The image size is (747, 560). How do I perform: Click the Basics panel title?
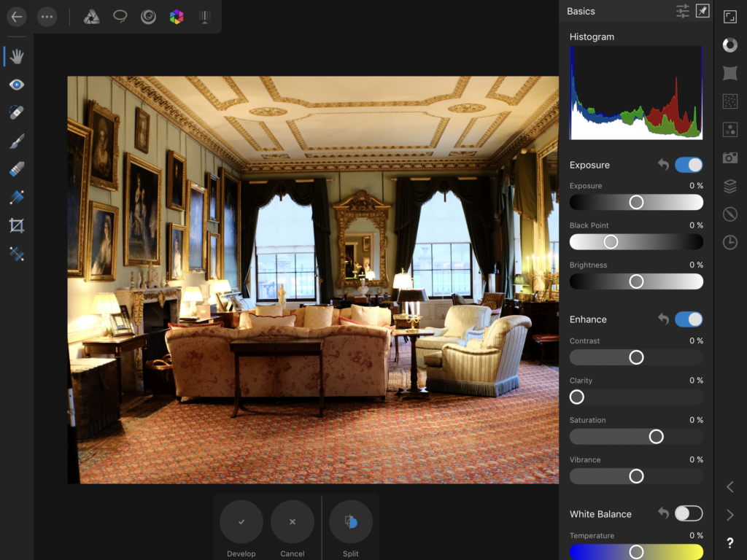pos(581,11)
